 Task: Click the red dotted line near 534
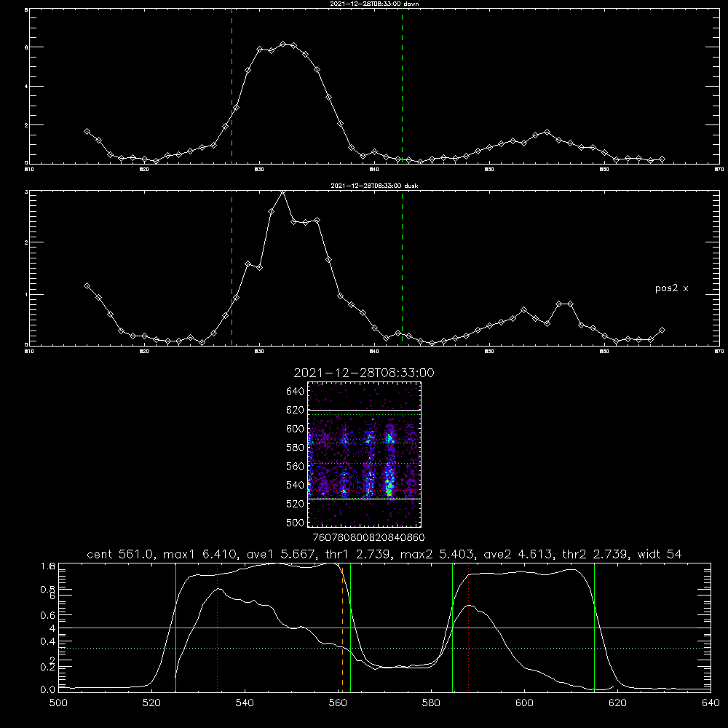coord(217,628)
